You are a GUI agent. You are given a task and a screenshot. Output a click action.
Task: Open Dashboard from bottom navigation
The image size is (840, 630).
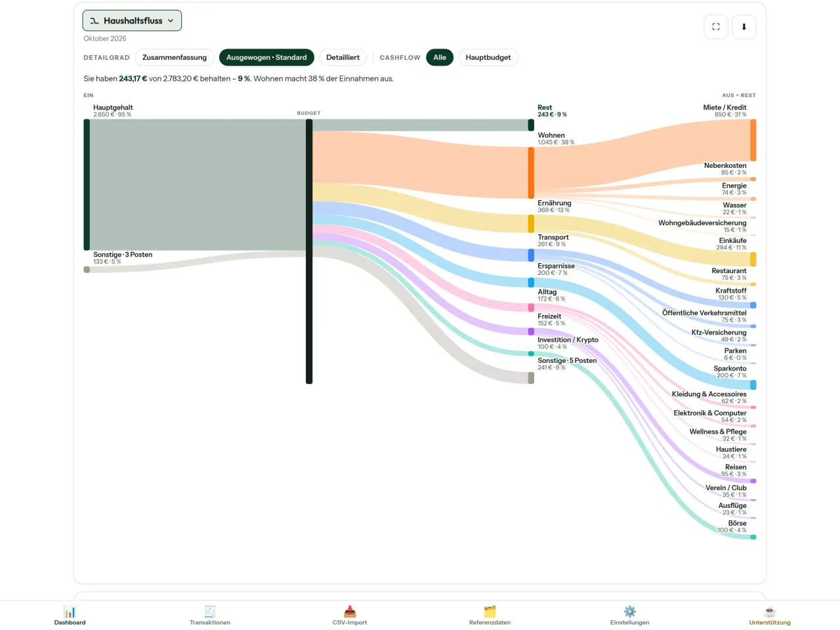[70, 616]
